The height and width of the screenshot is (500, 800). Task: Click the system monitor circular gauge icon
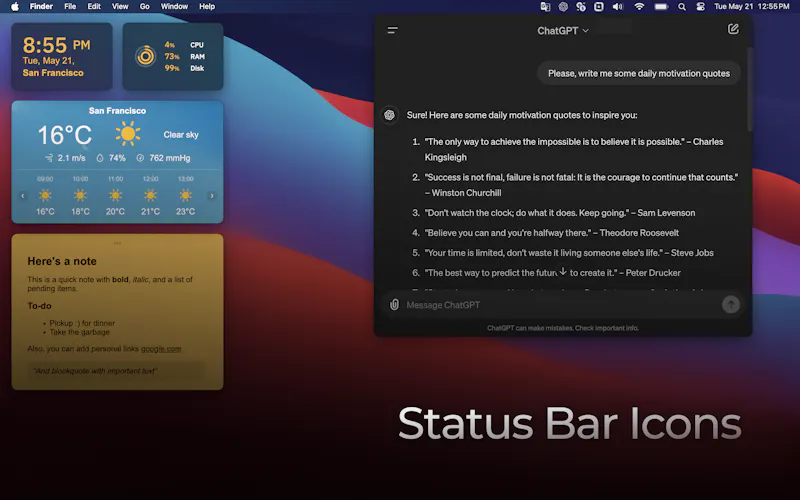click(145, 56)
